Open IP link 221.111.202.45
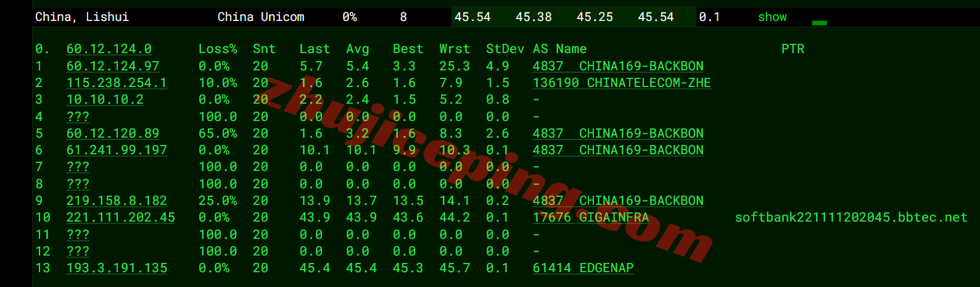Viewport: 980px width, 287px height. [x=121, y=217]
